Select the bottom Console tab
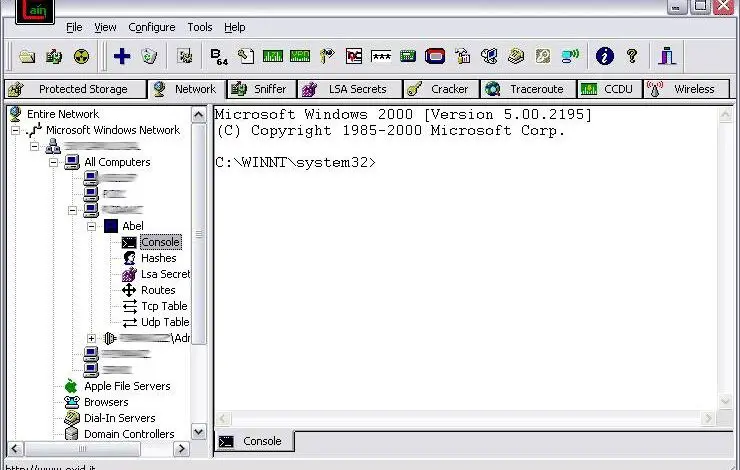Image resolution: width=740 pixels, height=470 pixels. click(254, 441)
